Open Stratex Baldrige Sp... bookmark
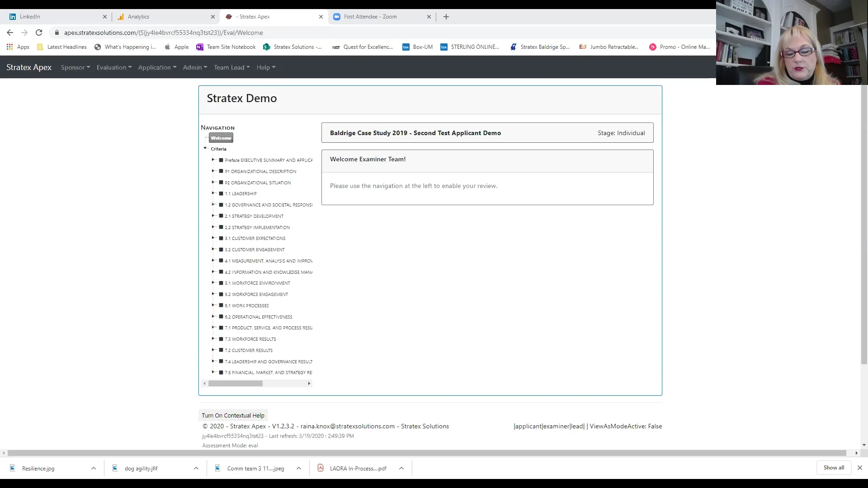The height and width of the screenshot is (488, 868). point(540,47)
